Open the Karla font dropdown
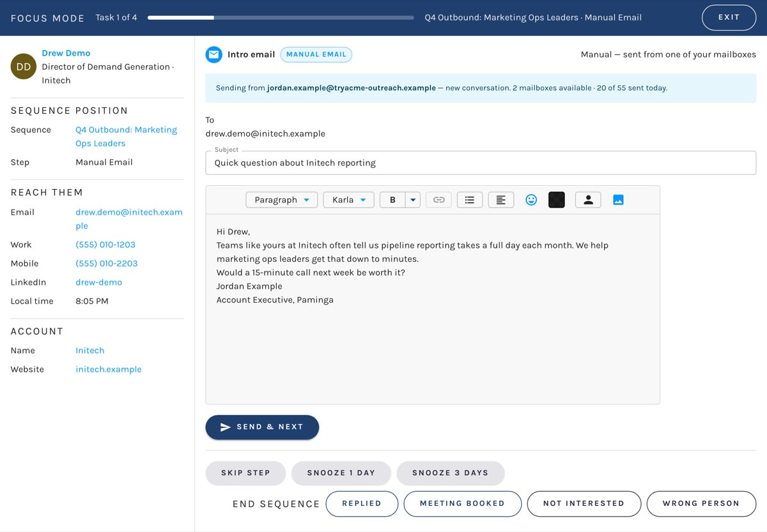The image size is (767, 532). [x=349, y=200]
